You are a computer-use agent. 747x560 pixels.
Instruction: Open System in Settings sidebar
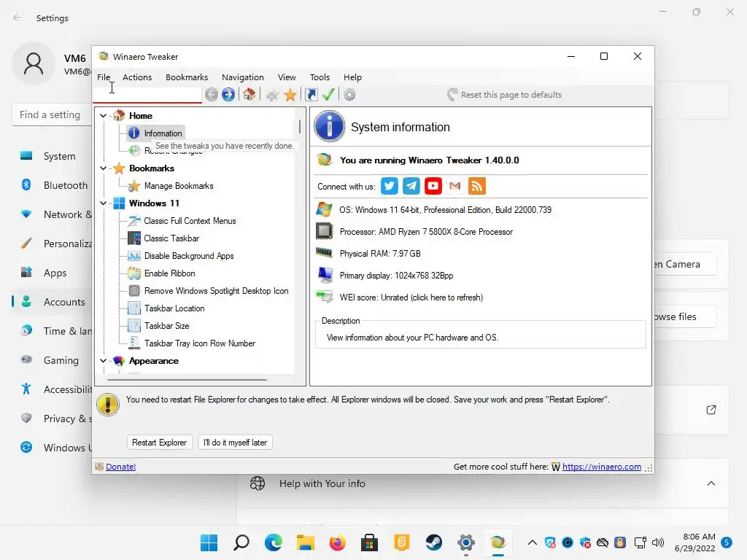tap(53, 156)
